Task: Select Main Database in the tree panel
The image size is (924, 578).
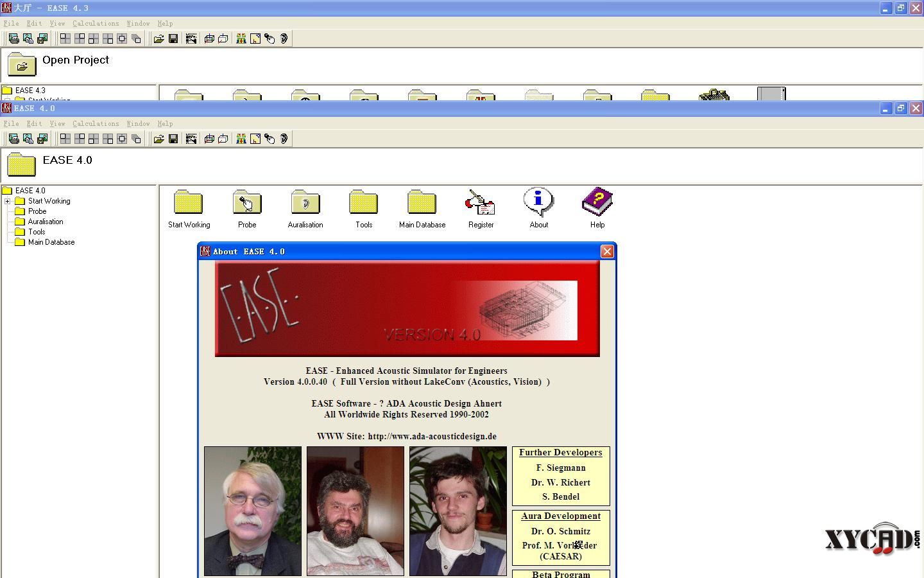Action: click(x=51, y=242)
